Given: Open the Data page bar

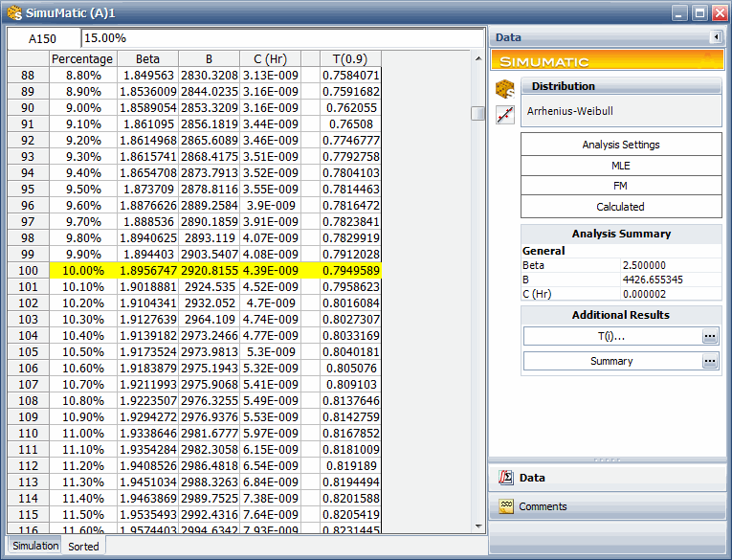Looking at the screenshot, I should 607,478.
